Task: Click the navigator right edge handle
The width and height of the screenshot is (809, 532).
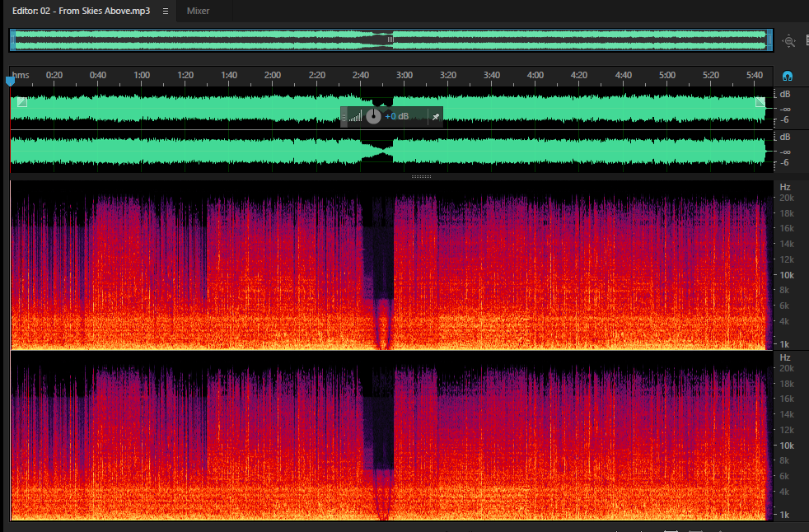Action: pyautogui.click(x=769, y=40)
